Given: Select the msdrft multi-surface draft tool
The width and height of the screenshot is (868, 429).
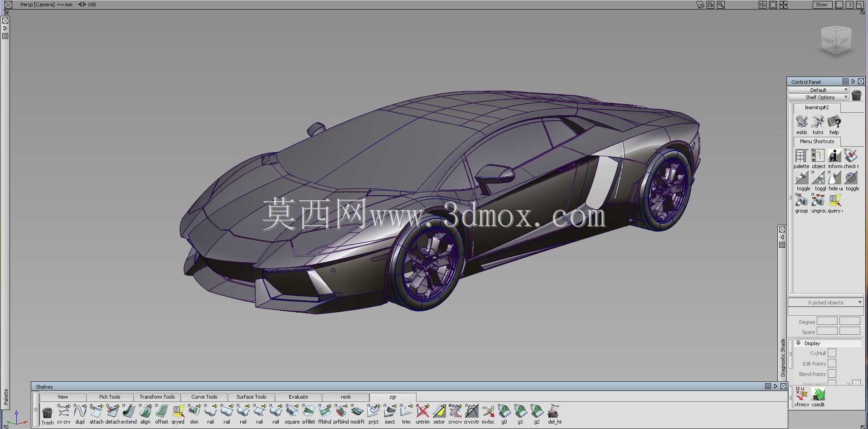Looking at the screenshot, I should (x=357, y=411).
